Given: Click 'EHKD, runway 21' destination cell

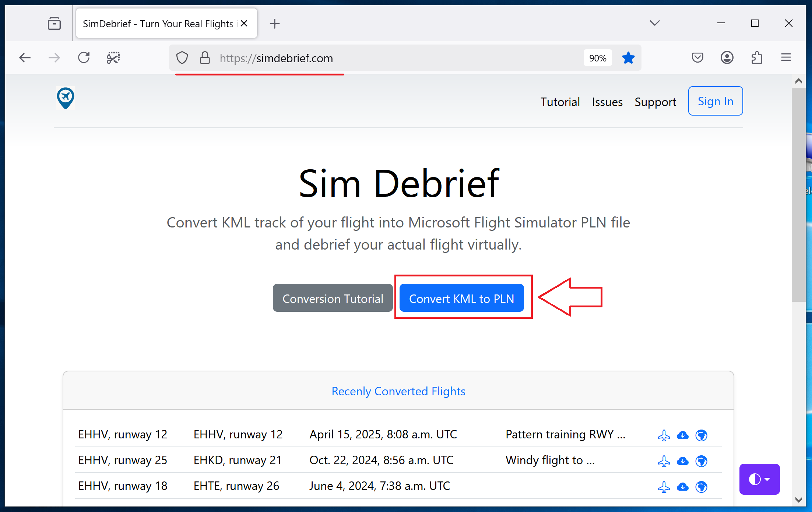Looking at the screenshot, I should (x=238, y=460).
